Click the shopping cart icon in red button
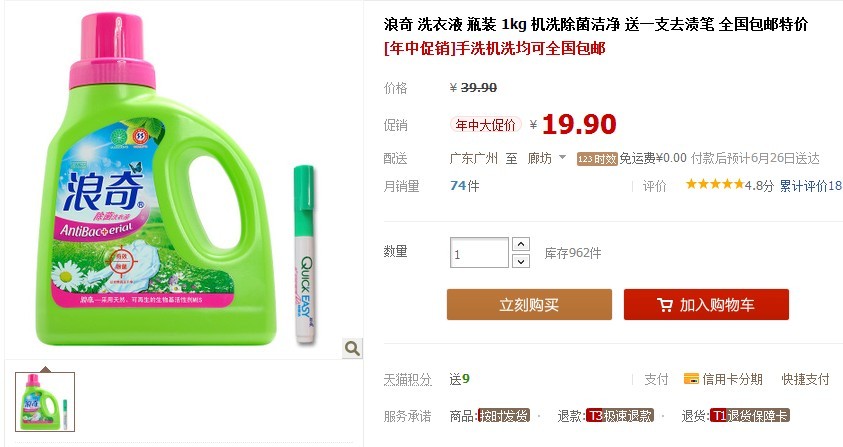Viewport: 843px width, 447px height. 665,305
